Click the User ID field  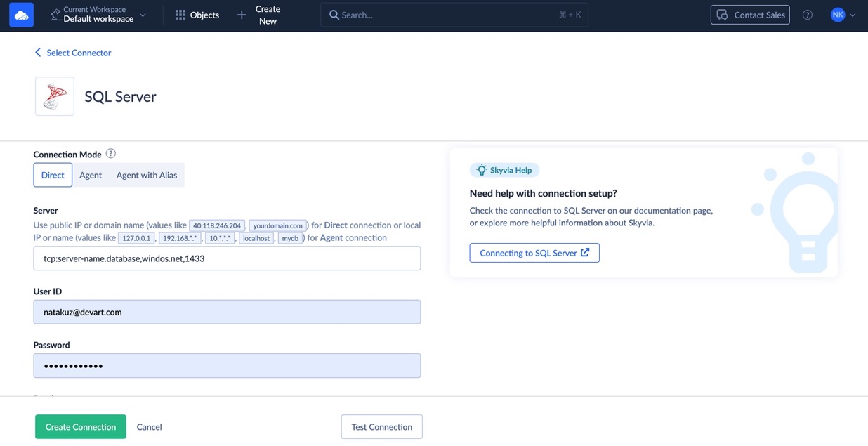pyautogui.click(x=227, y=312)
